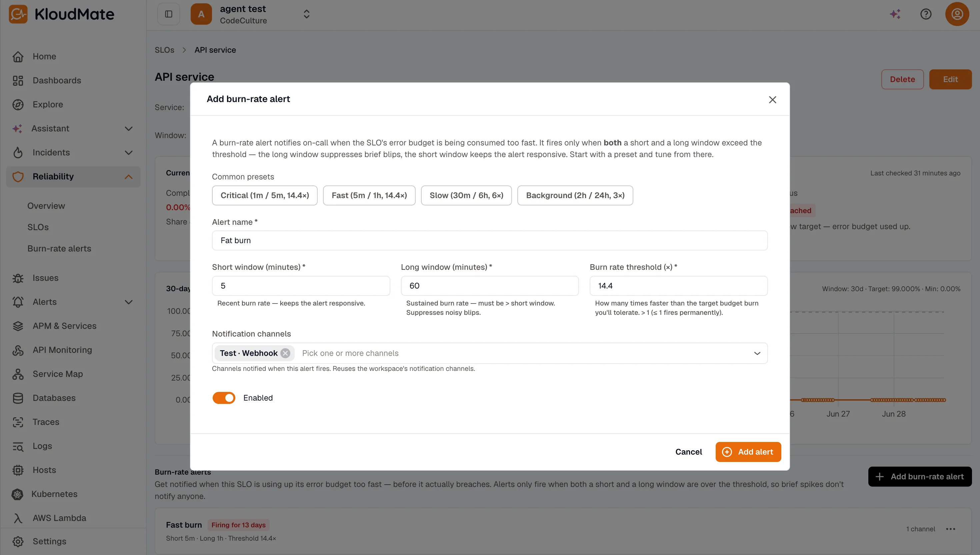Collapse the Reliability menu chevron
The image size is (980, 555).
pyautogui.click(x=129, y=176)
